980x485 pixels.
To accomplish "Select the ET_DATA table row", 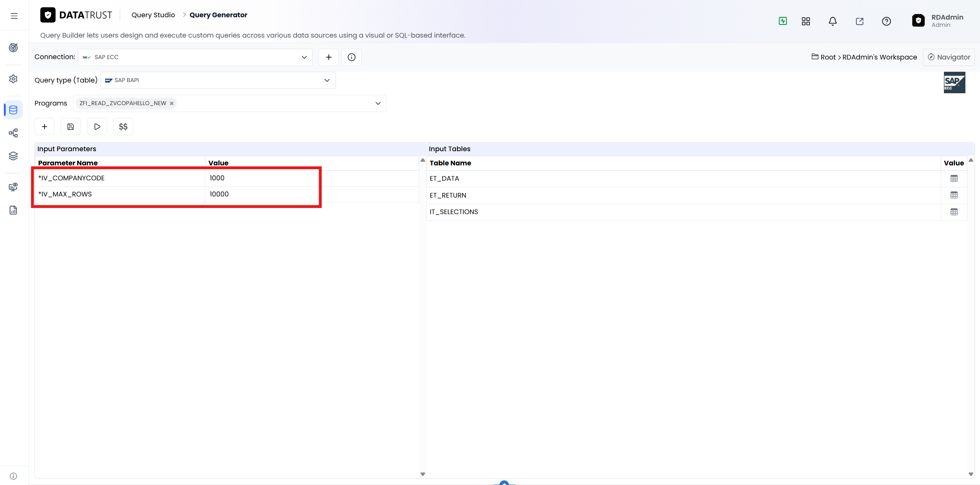I will [697, 178].
